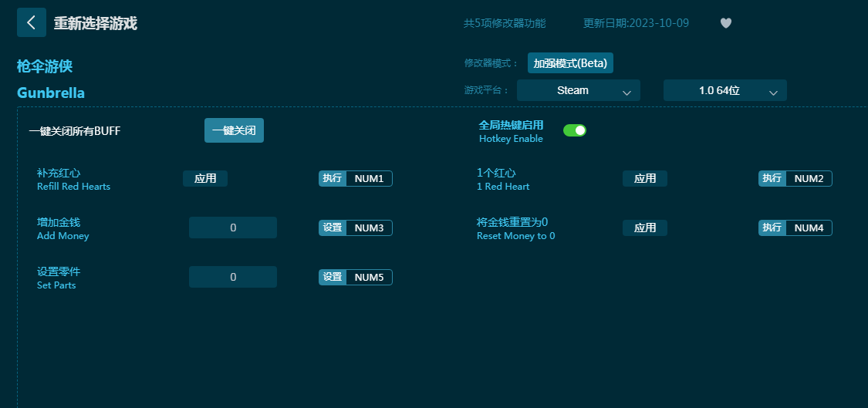Select the 加强模式(Beta) trainer mode
The image size is (868, 408).
(570, 63)
